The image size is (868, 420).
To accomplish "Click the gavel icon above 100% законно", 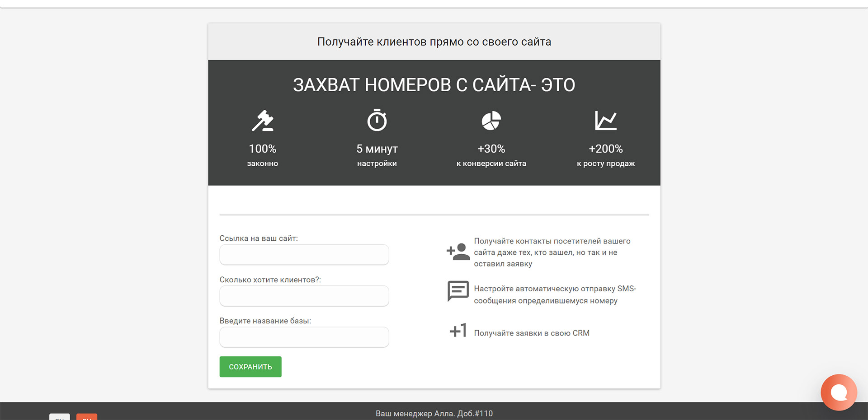I will point(263,121).
